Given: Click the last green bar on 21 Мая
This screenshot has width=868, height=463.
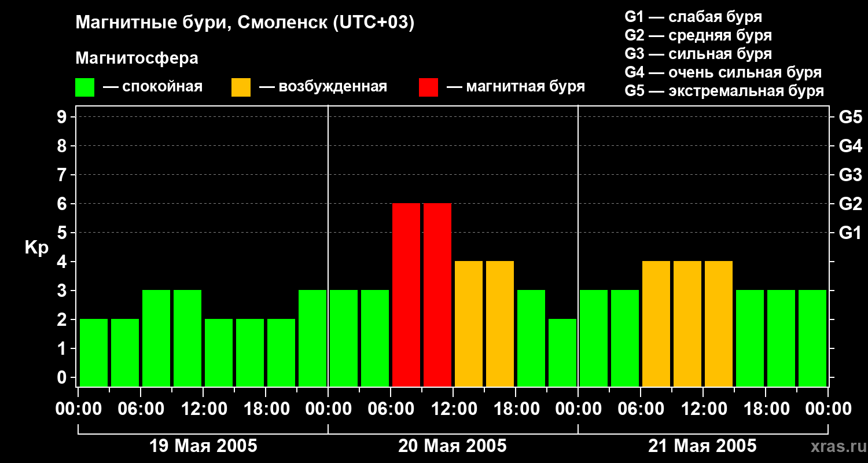Looking at the screenshot, I should click(x=812, y=339).
